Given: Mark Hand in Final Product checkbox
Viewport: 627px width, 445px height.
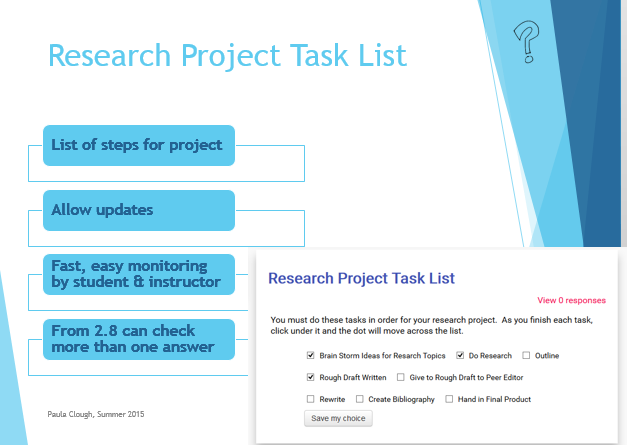Looking at the screenshot, I should point(449,399).
